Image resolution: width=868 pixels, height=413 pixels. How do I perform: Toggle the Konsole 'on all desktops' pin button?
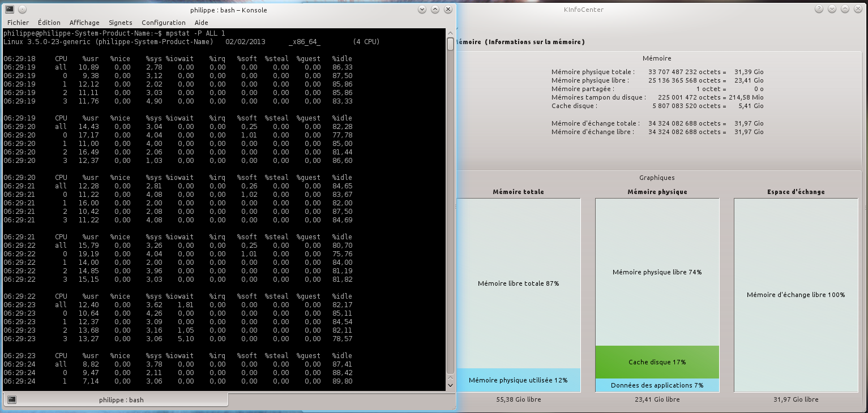[22, 10]
